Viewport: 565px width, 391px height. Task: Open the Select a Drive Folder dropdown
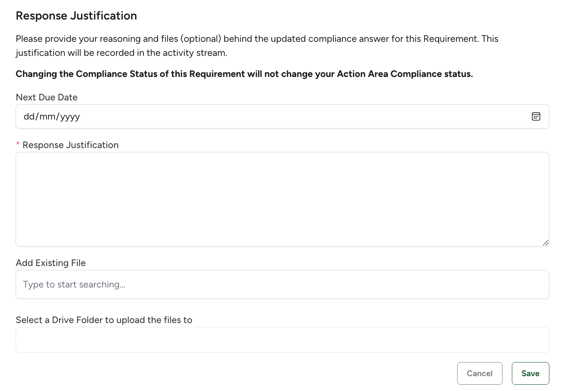[282, 340]
